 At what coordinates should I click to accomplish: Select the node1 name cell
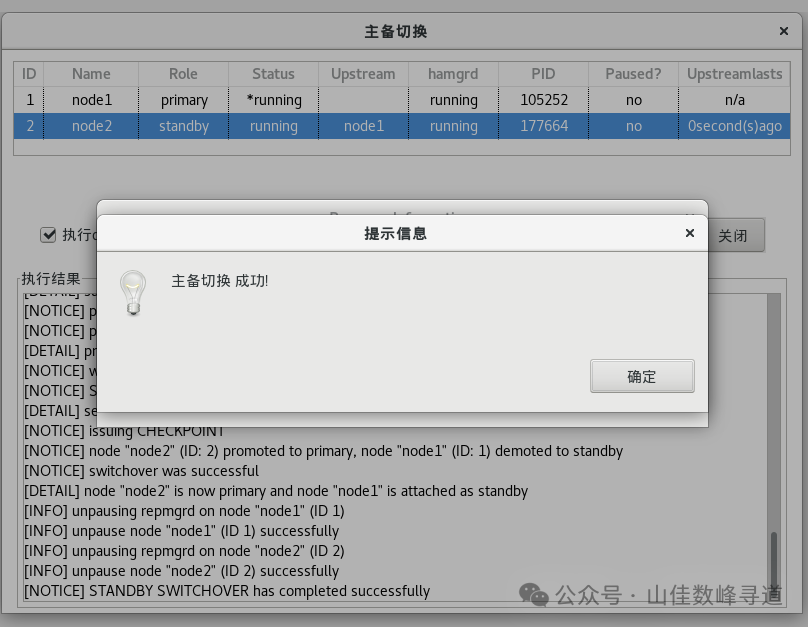[91, 99]
